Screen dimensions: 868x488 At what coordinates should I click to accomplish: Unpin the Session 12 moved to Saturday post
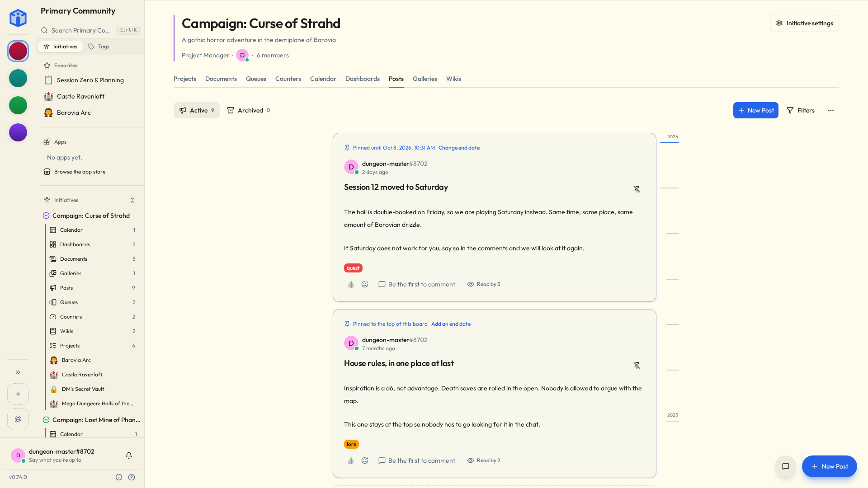(637, 189)
